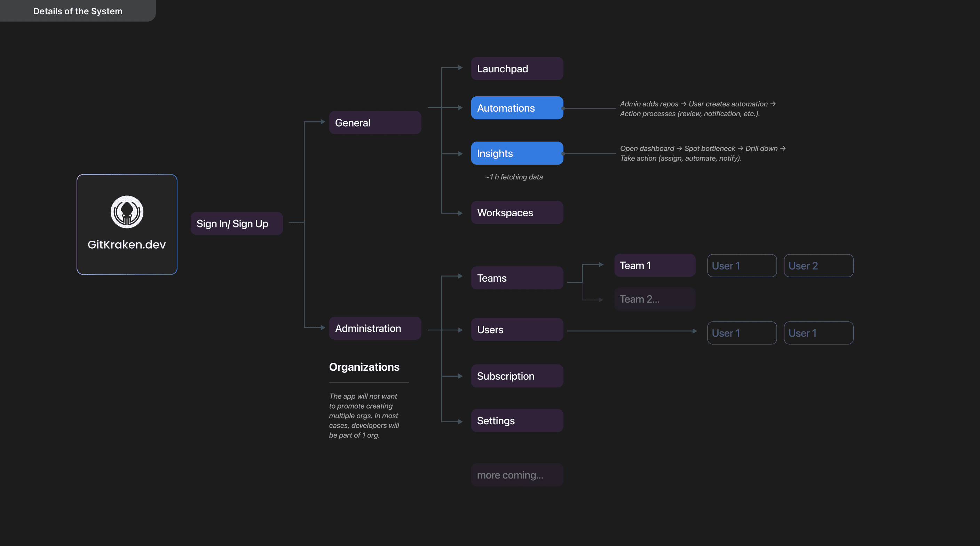Screen dimensions: 980x546
Task: Select the blue Insights node
Action: pyautogui.click(x=517, y=153)
